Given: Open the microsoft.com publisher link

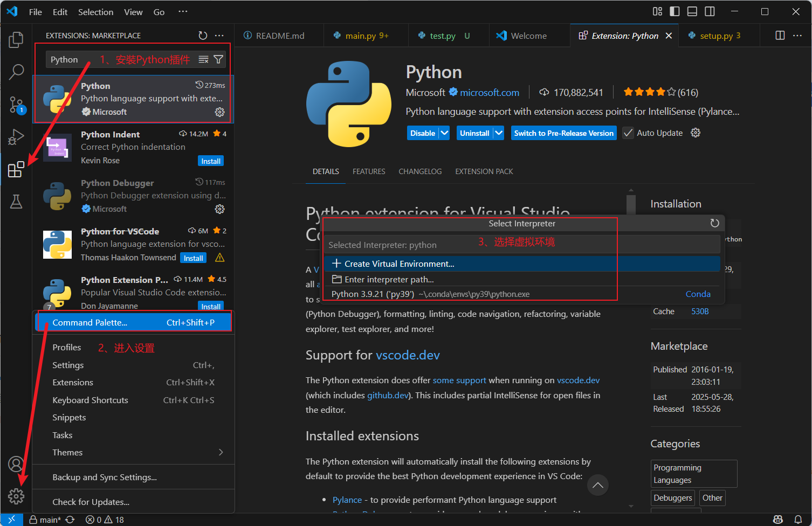Looking at the screenshot, I should pos(490,93).
